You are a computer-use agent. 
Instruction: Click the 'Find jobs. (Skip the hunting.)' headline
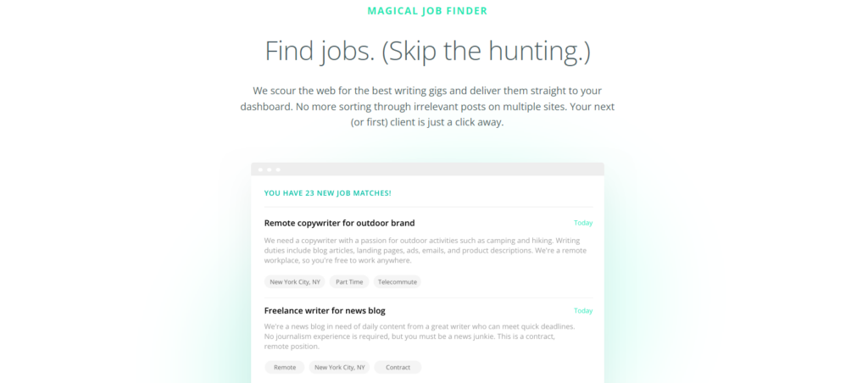[x=427, y=51]
